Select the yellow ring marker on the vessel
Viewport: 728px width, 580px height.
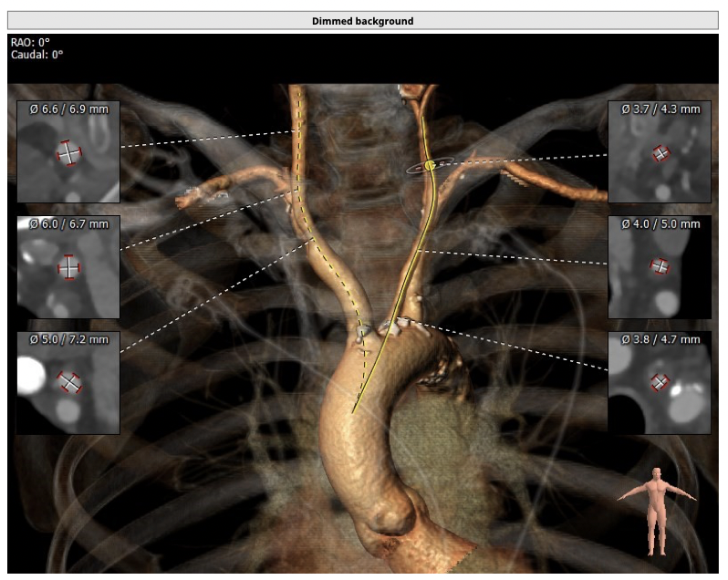[430, 164]
